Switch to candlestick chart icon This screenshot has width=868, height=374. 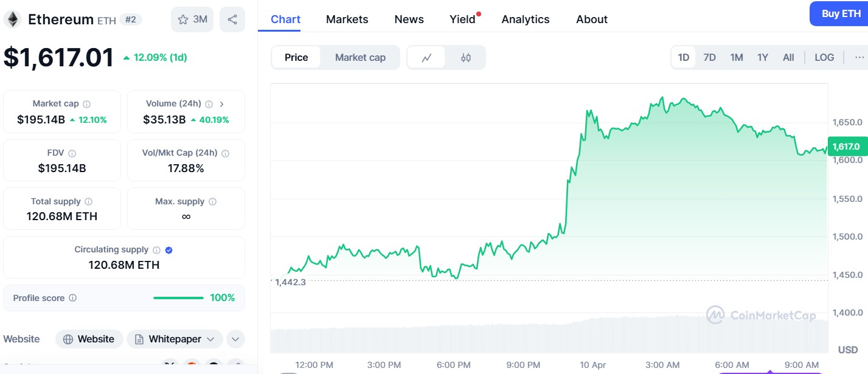pos(466,58)
